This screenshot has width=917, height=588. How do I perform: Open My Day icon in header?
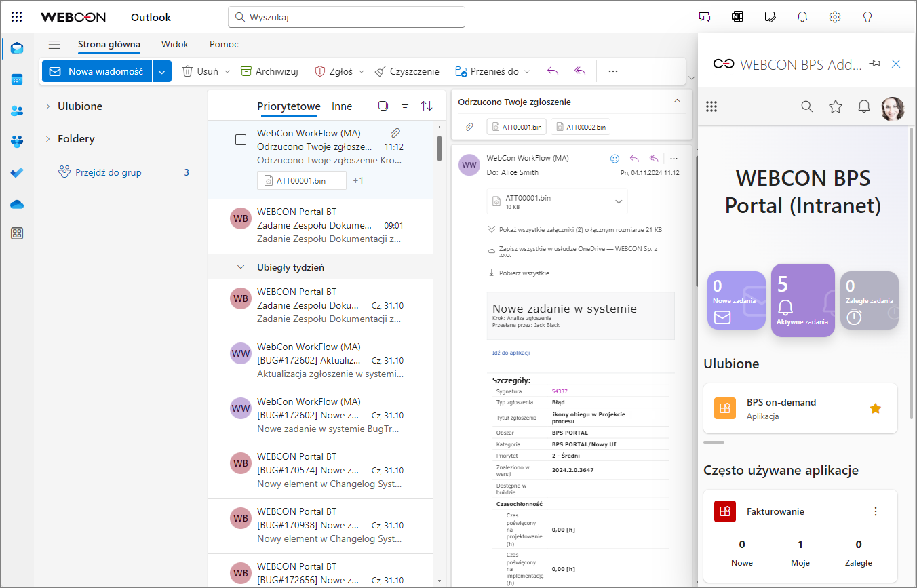point(770,17)
